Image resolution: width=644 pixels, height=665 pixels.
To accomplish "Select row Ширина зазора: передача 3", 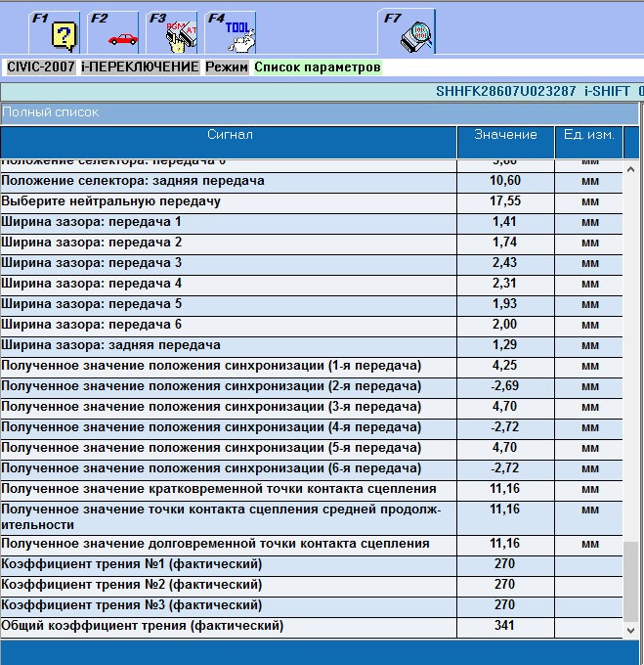I will pyautogui.click(x=312, y=265).
